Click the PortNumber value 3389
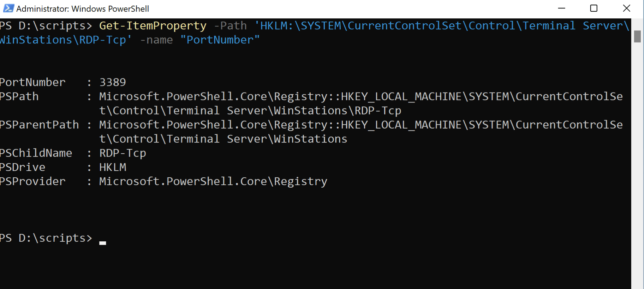Screen dimensions: 644x289 click(x=112, y=82)
